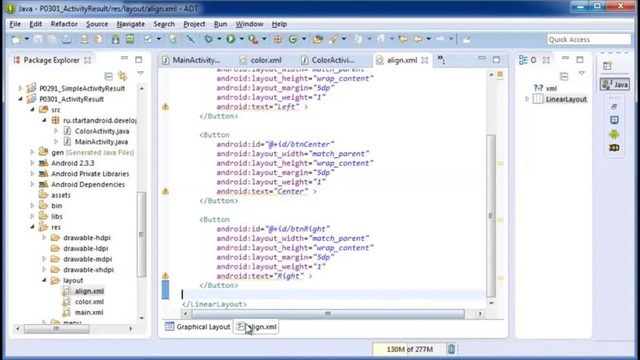Switch to the Graphical Layout tab
This screenshot has height=360, width=640.
coord(198,327)
